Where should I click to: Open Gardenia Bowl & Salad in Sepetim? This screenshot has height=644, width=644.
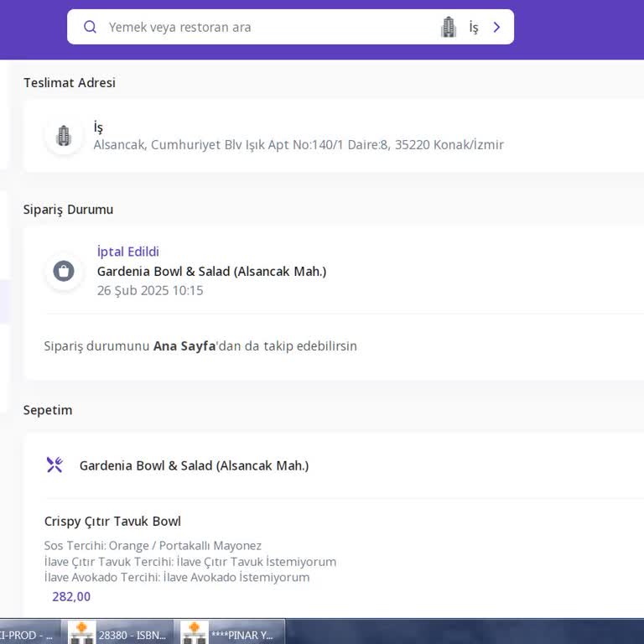point(194,465)
